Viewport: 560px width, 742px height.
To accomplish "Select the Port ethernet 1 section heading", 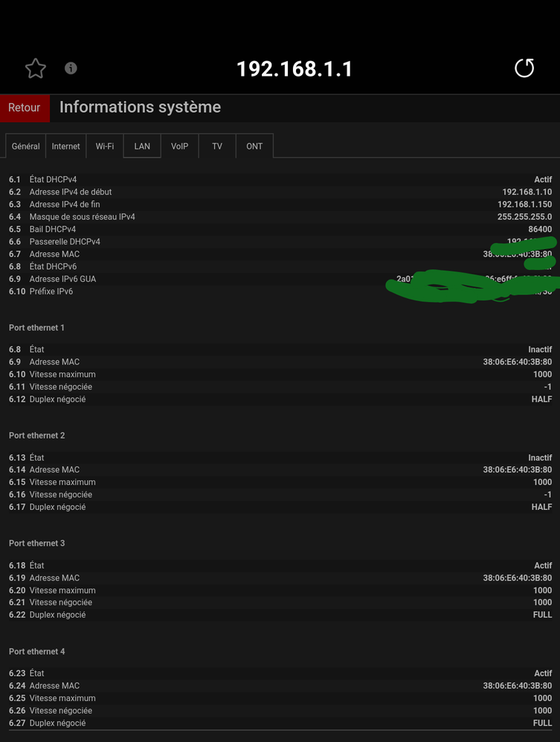I will [x=37, y=328].
